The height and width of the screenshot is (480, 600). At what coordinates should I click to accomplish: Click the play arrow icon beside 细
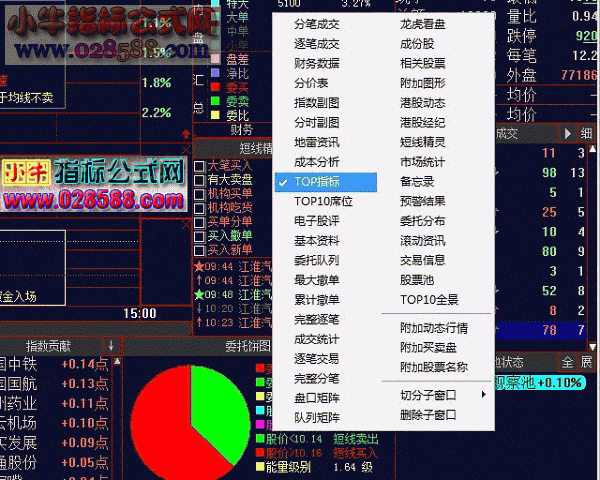[568, 133]
